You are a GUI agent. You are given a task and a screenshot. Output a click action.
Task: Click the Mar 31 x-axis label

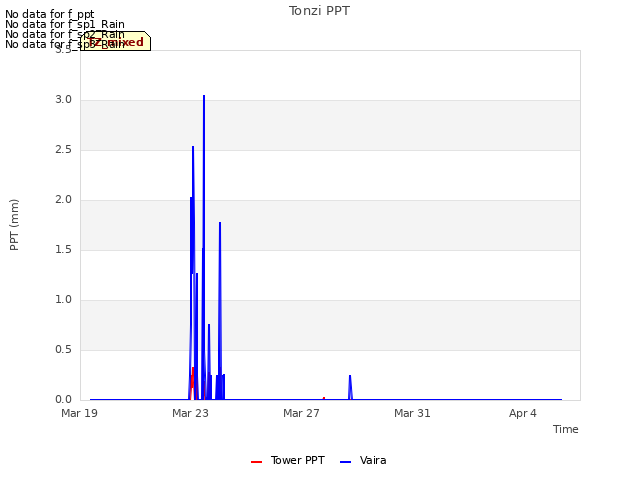point(412,413)
